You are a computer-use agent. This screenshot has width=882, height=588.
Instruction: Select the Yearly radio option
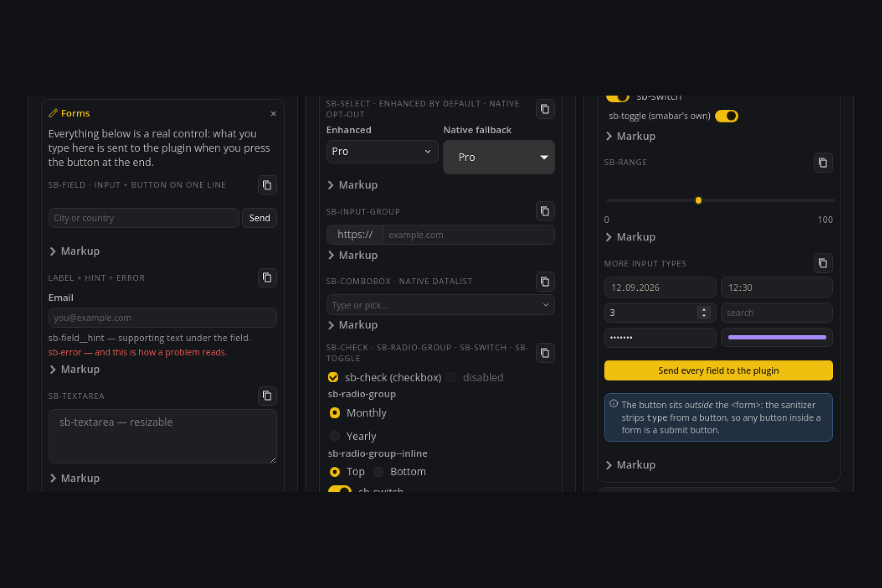(x=334, y=435)
